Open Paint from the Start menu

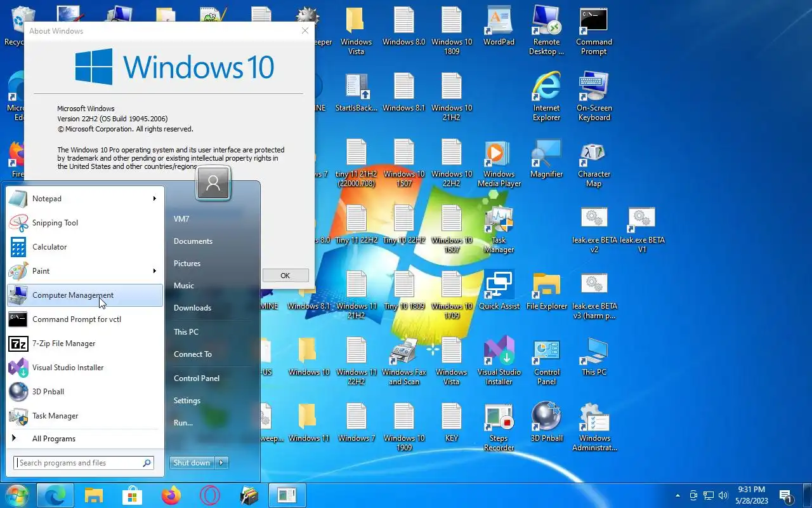(84, 271)
